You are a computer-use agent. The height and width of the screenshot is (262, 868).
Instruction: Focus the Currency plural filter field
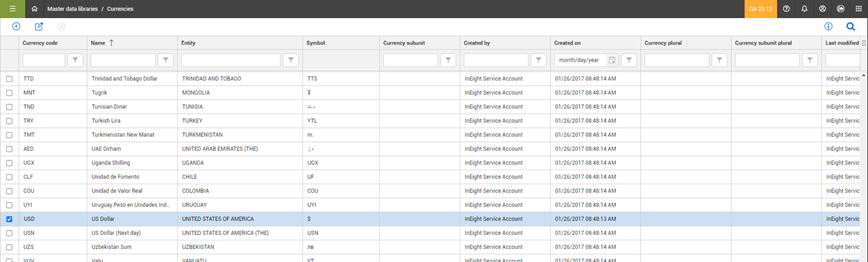pyautogui.click(x=677, y=60)
